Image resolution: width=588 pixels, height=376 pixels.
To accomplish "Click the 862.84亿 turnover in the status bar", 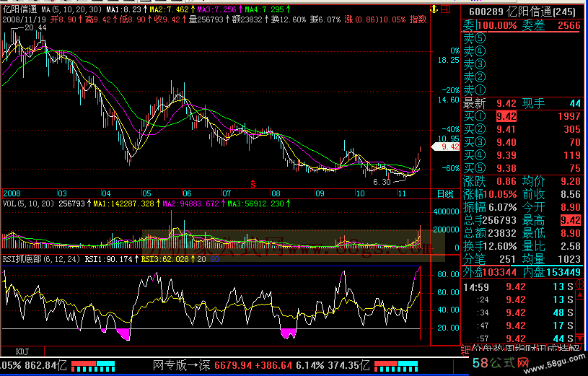I will coord(45,365).
